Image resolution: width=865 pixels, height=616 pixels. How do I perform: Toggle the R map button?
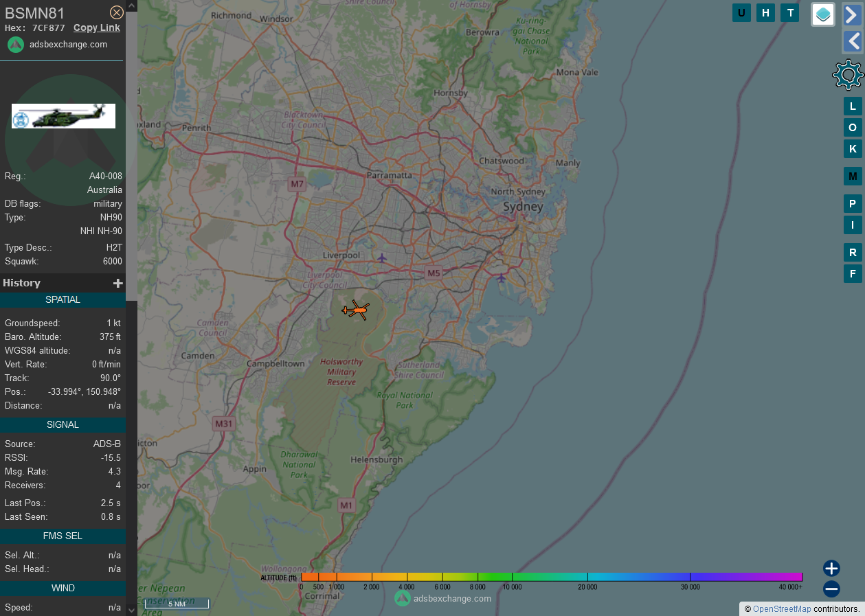click(853, 253)
